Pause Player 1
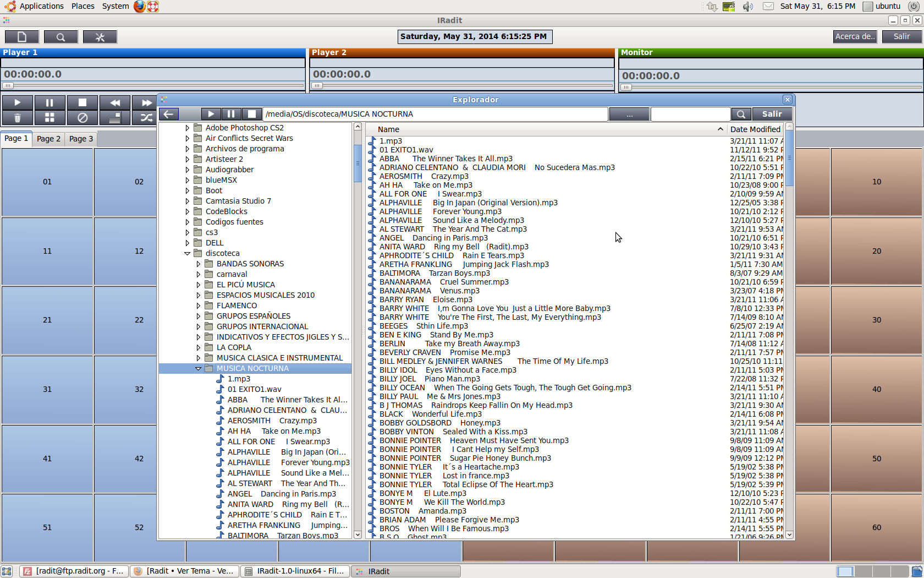 click(x=50, y=102)
